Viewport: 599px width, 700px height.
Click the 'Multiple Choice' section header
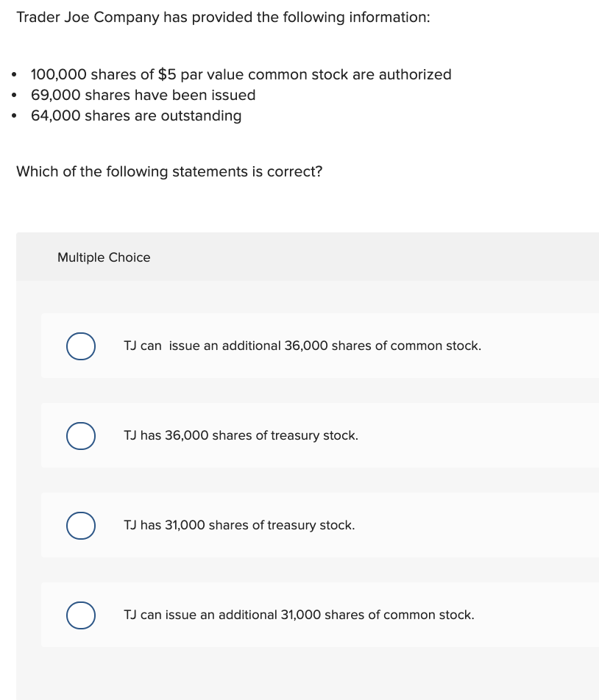104,257
